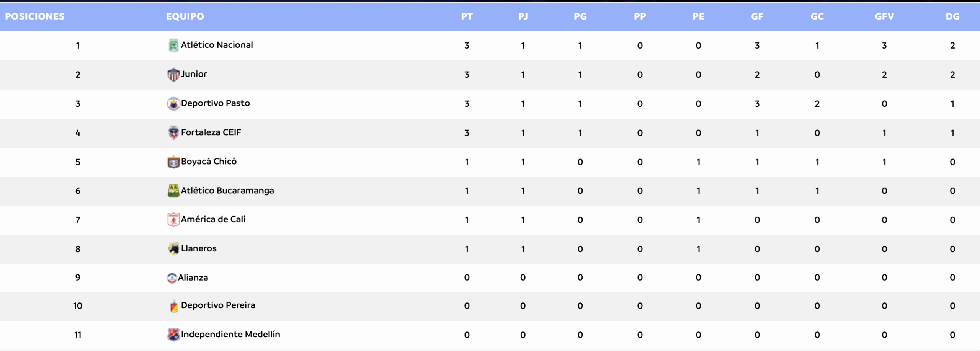Screen dimensions: 980x351
Task: Click the Junior team shield icon
Action: coord(173,75)
